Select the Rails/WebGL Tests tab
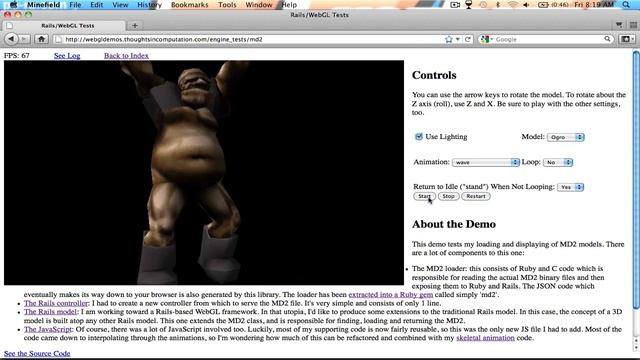 click(x=63, y=25)
